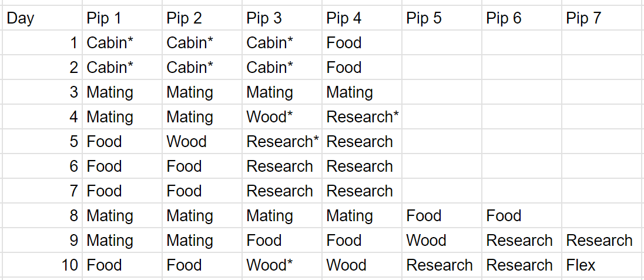
Task: Select the Research* cell under Pip 3
Action: click(x=281, y=142)
